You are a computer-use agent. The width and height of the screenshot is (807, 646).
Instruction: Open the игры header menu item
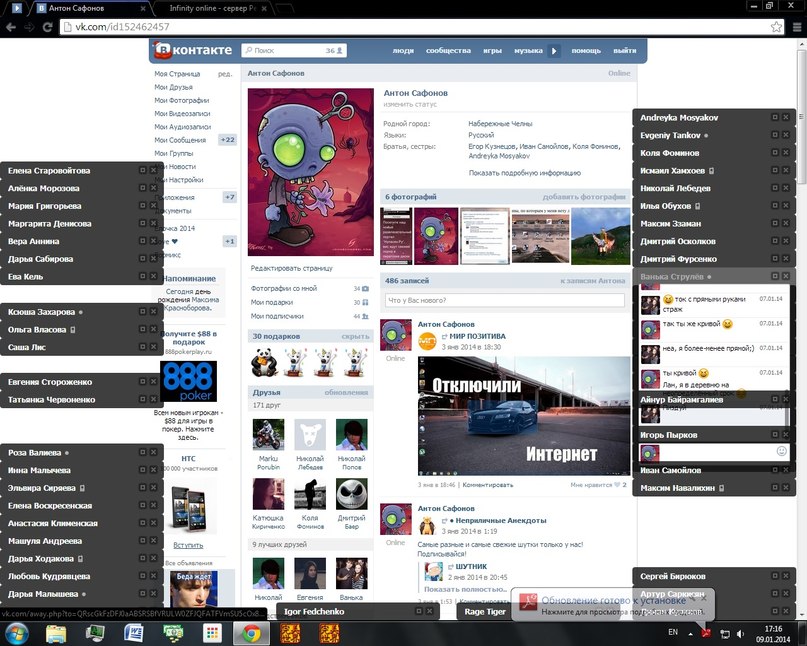click(x=492, y=50)
